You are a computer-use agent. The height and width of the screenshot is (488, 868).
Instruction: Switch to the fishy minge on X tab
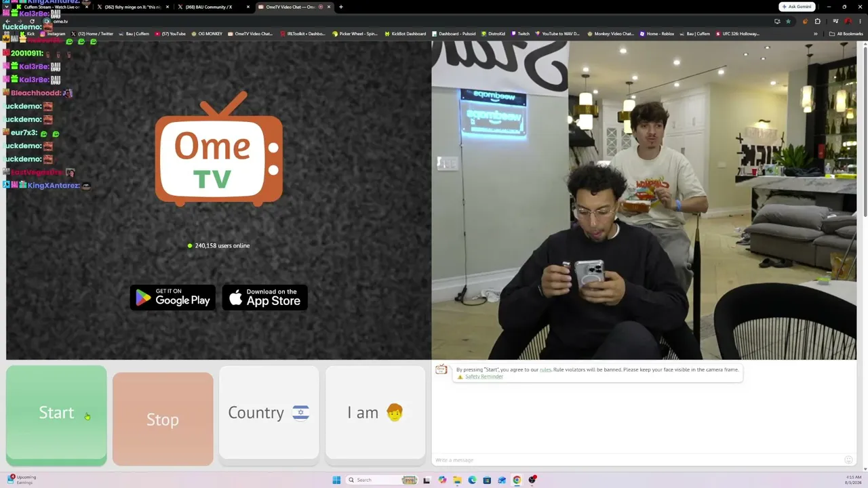coord(133,7)
